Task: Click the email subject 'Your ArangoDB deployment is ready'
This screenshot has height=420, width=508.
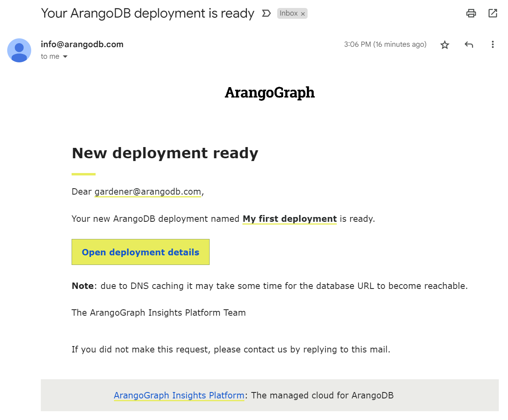Action: click(148, 14)
